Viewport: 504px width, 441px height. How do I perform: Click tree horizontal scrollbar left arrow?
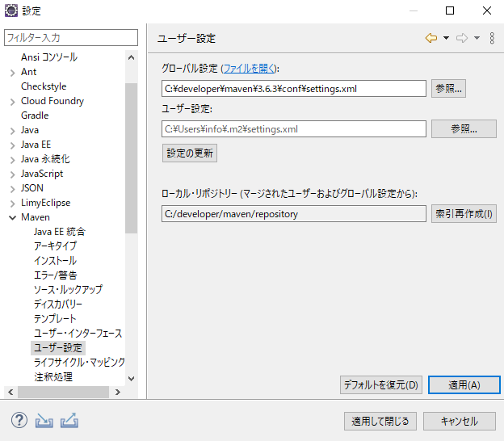click(x=10, y=393)
